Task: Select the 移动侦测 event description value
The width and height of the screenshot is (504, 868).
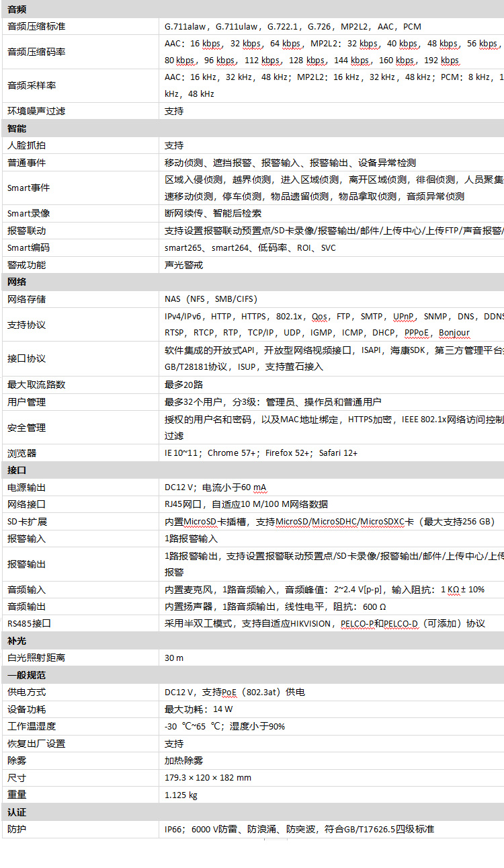Action: pyautogui.click(x=290, y=163)
